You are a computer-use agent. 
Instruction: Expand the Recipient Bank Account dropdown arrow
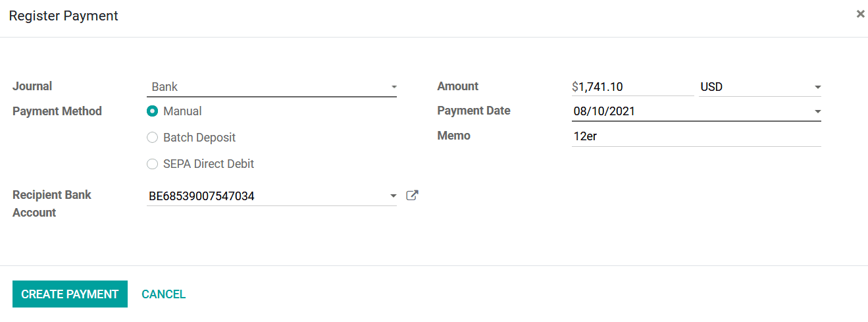tap(394, 196)
